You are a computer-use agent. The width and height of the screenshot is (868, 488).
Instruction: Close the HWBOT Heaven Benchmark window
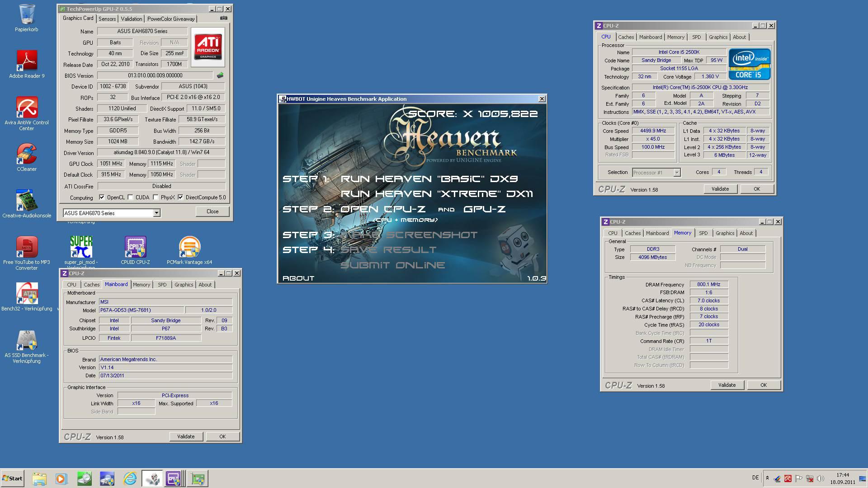(542, 99)
